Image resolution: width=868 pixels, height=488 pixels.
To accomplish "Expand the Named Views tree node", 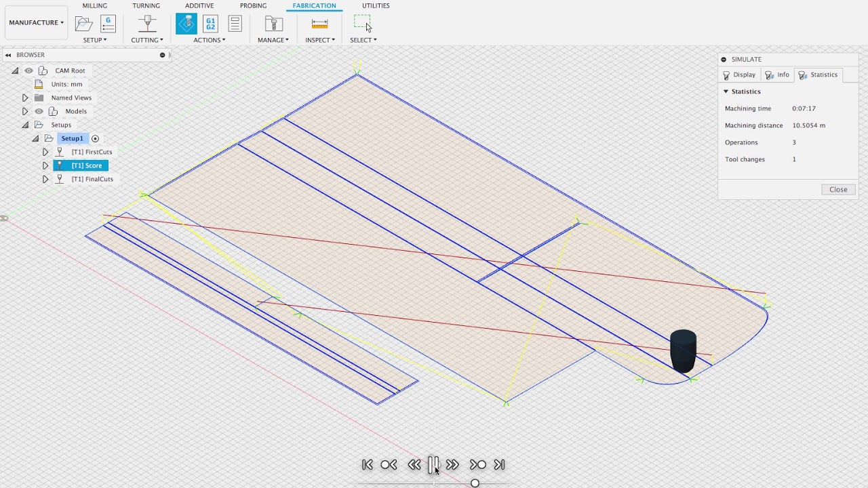I will pos(25,98).
